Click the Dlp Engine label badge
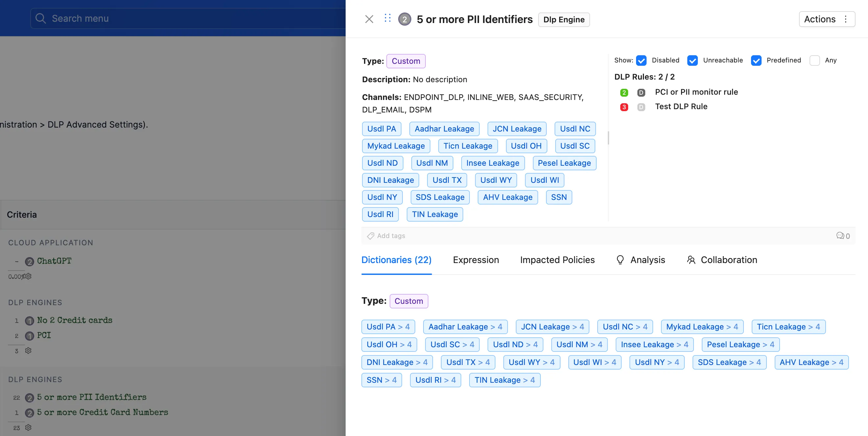Screen dimensions: 868x436 pos(564,19)
